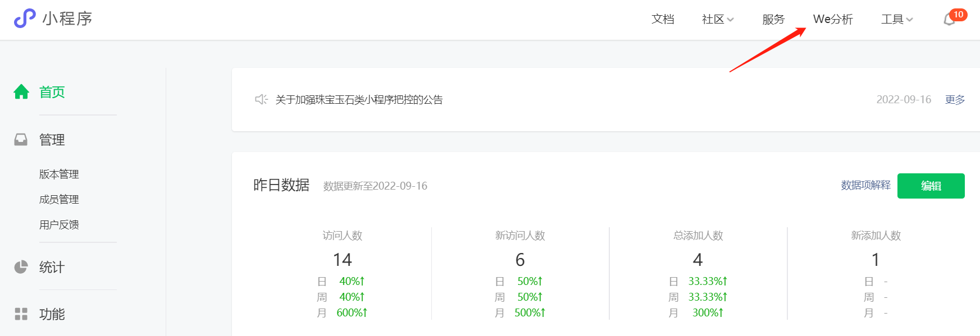Click the grid icon beside 功能
980x336 pixels.
[x=21, y=314]
